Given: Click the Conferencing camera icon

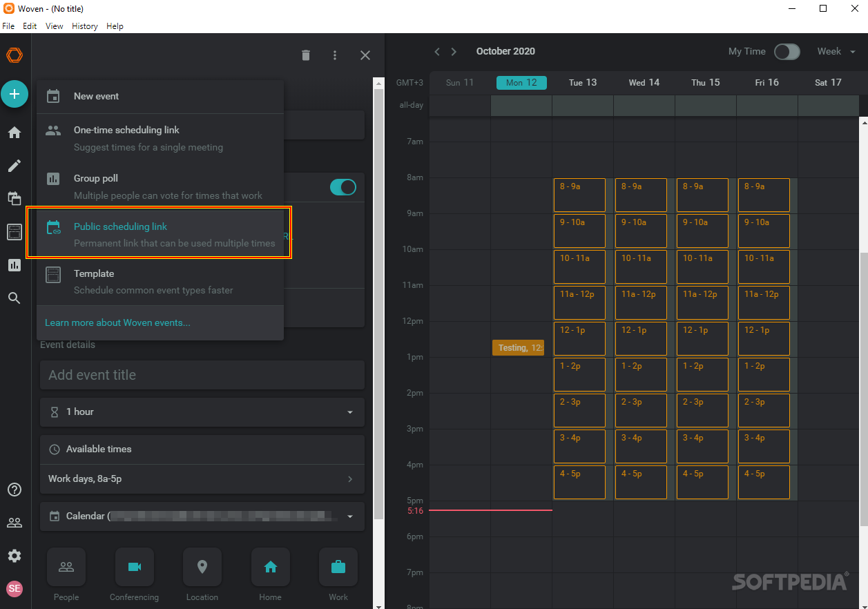Looking at the screenshot, I should click(x=135, y=567).
